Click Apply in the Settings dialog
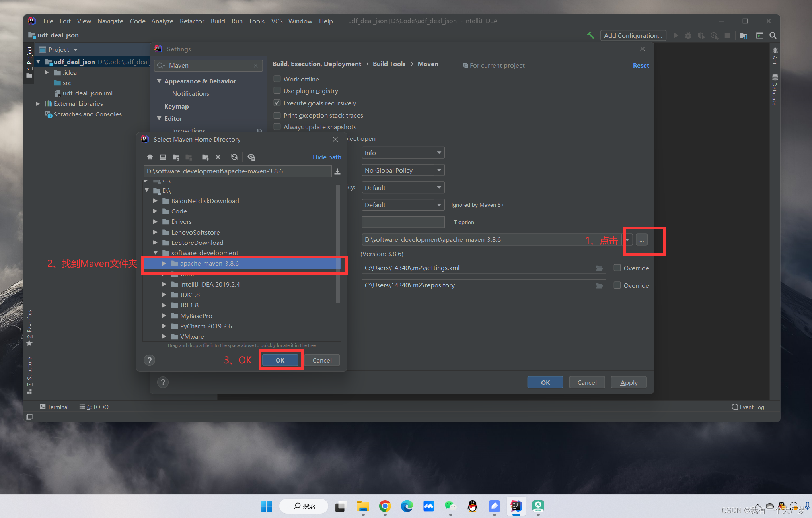The width and height of the screenshot is (812, 518). [x=629, y=382]
